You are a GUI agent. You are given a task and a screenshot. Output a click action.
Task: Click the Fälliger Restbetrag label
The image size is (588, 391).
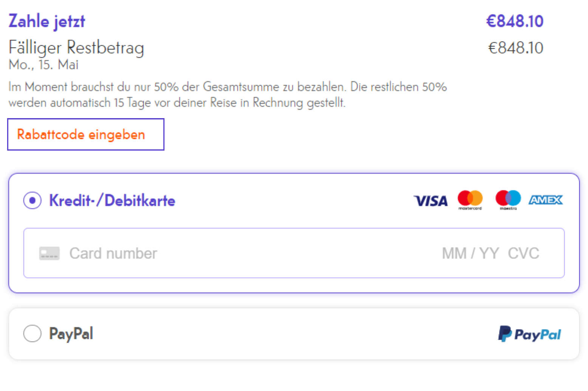click(x=76, y=48)
